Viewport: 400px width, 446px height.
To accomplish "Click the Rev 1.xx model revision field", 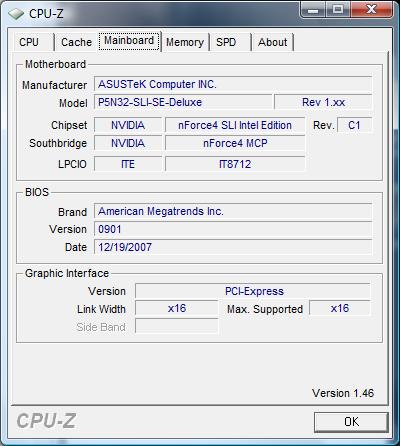I will click(x=323, y=102).
